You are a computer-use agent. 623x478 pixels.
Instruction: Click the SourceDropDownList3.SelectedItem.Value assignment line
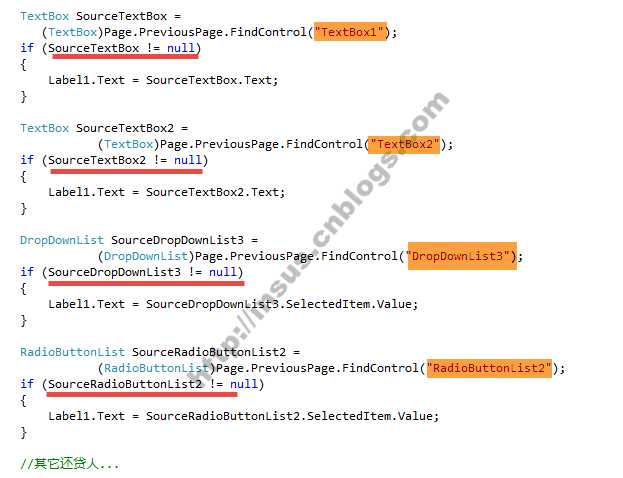233,304
